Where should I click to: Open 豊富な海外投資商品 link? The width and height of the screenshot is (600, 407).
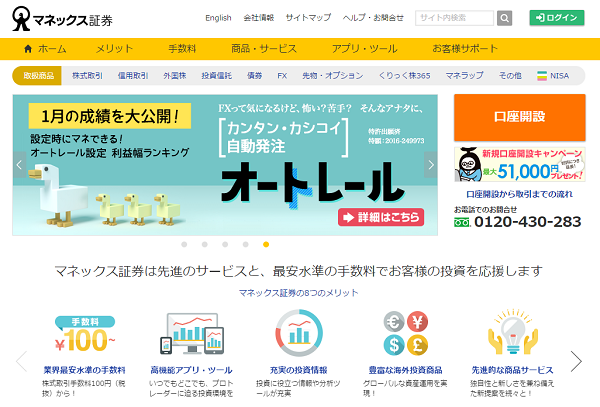[x=405, y=370]
